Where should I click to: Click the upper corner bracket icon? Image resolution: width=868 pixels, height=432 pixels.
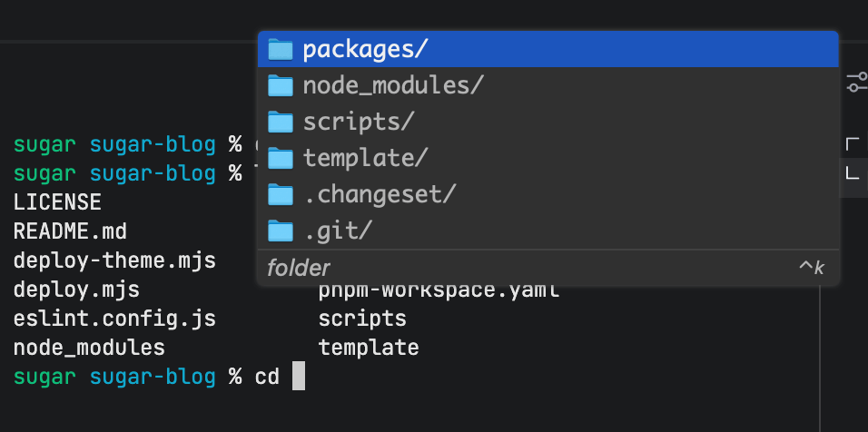point(853,143)
